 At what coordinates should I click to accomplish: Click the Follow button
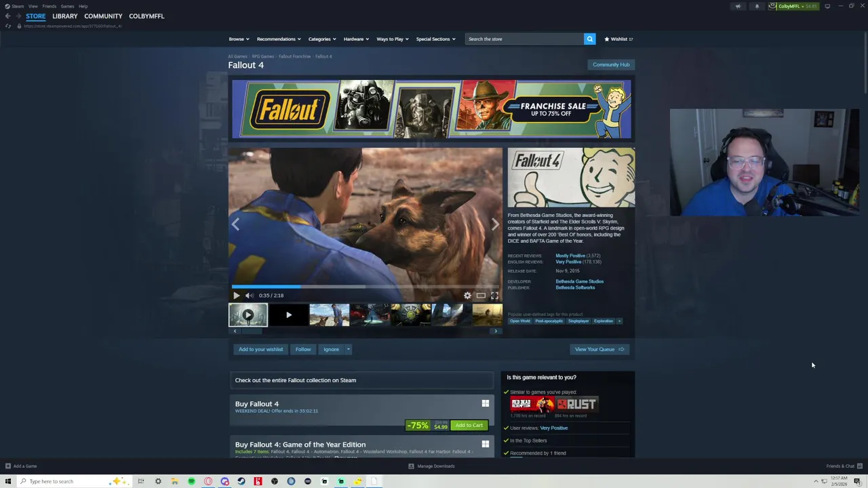tap(303, 349)
